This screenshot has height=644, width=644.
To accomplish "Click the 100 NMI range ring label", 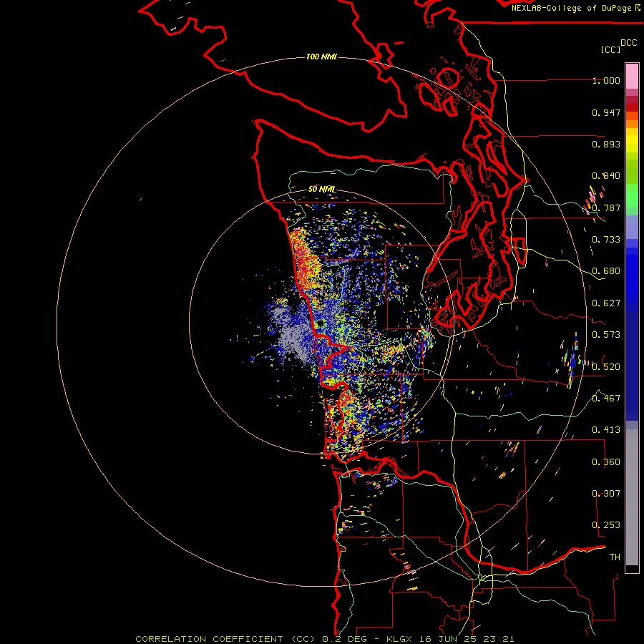I will [x=321, y=57].
